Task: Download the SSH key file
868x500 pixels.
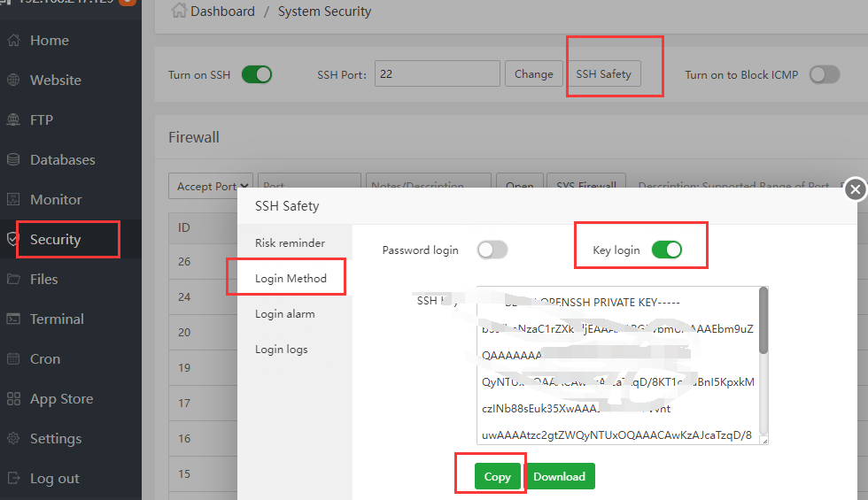Action: click(560, 477)
